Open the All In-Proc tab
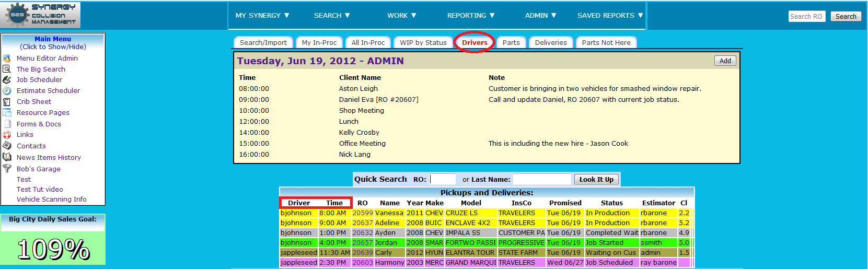The height and width of the screenshot is (269, 868). pyautogui.click(x=368, y=42)
